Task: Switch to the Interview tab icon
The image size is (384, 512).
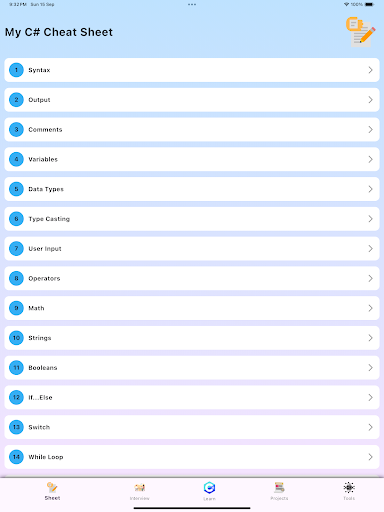Action: 140,487
